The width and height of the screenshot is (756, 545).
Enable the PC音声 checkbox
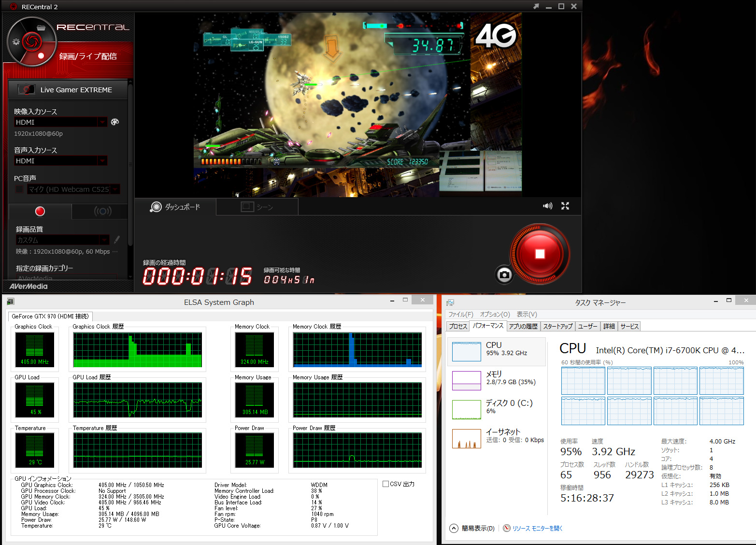pos(19,189)
